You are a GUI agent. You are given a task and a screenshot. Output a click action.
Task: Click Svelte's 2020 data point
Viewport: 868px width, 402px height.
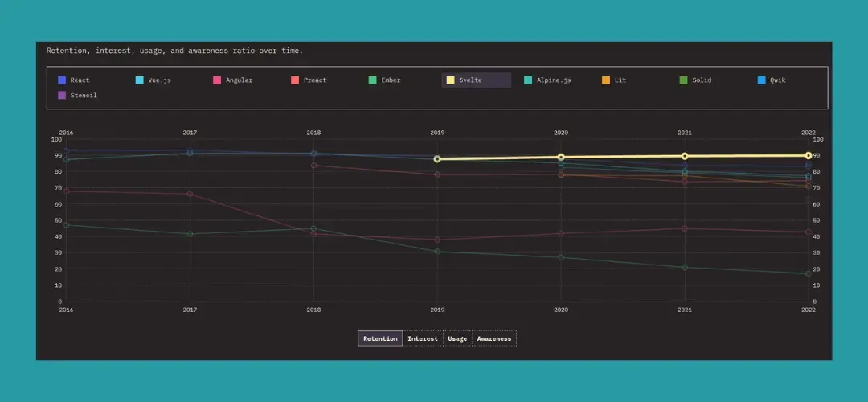[561, 158]
